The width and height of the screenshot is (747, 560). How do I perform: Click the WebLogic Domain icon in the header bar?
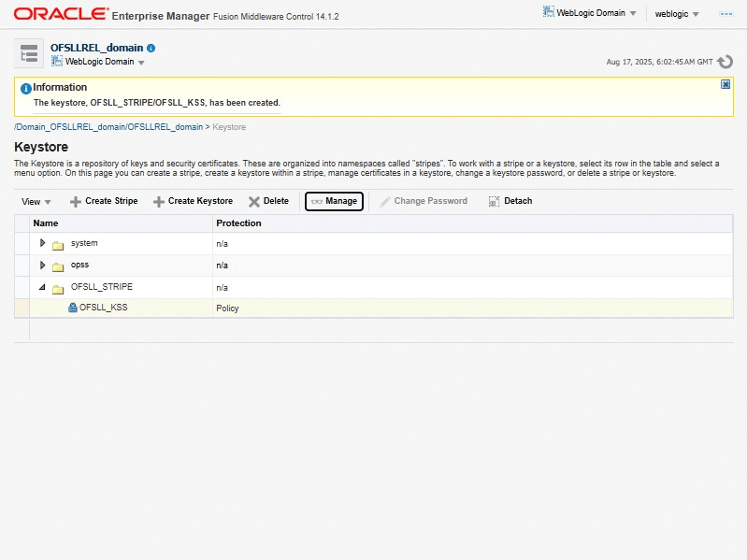coord(549,11)
